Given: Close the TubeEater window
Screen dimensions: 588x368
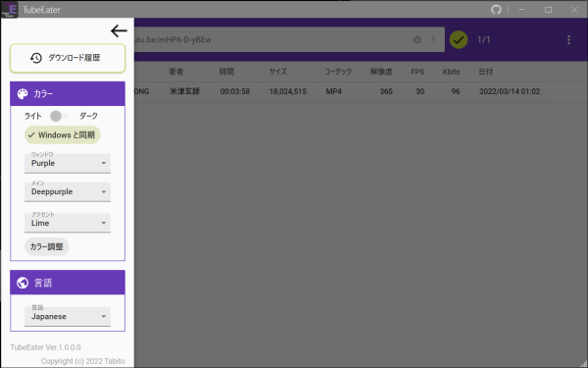Looking at the screenshot, I should click(574, 10).
